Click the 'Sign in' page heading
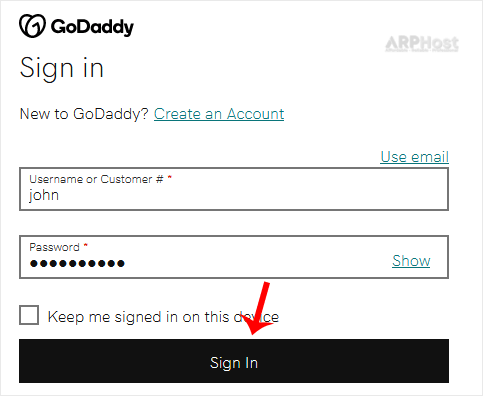The width and height of the screenshot is (483, 396). (62, 68)
